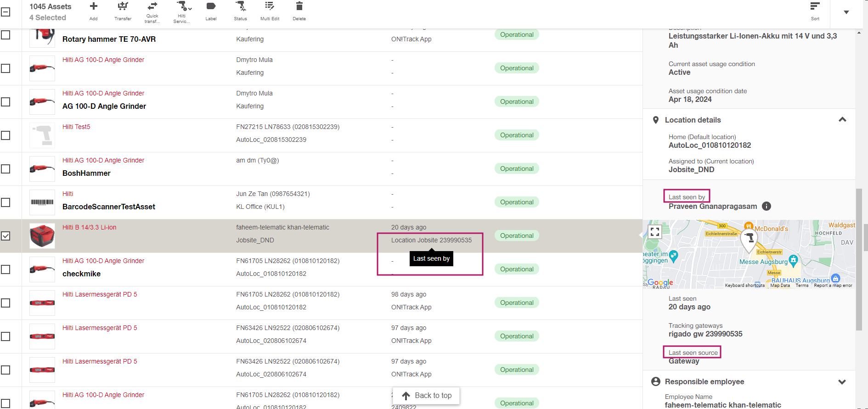Screen dimensions: 868x409
Task: Select the Multi Edit toolbar icon
Action: click(270, 7)
